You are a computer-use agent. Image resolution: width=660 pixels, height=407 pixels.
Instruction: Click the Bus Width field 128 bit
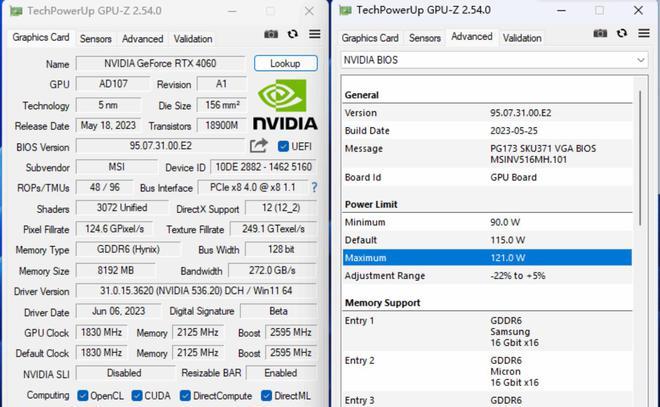click(x=281, y=250)
